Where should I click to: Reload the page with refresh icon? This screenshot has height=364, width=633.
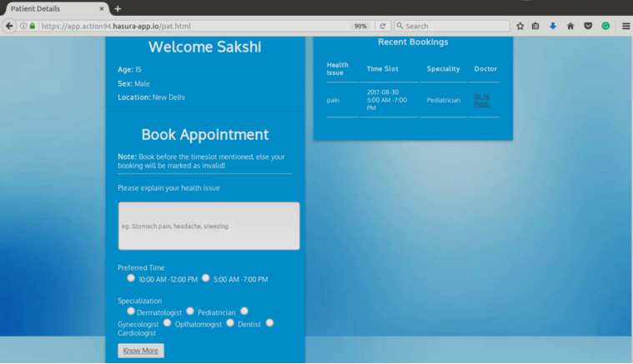click(382, 26)
